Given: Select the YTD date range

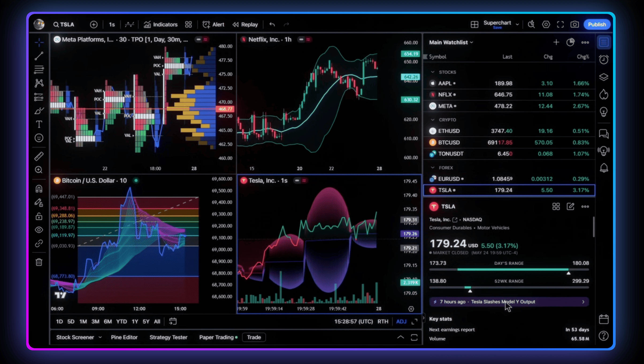Looking at the screenshot, I should tap(121, 322).
